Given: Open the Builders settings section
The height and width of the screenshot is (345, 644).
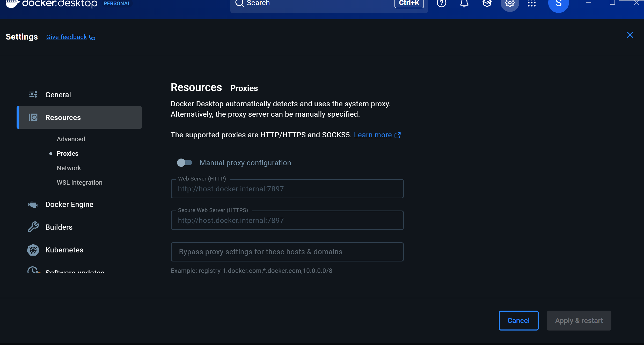Looking at the screenshot, I should pos(59,227).
